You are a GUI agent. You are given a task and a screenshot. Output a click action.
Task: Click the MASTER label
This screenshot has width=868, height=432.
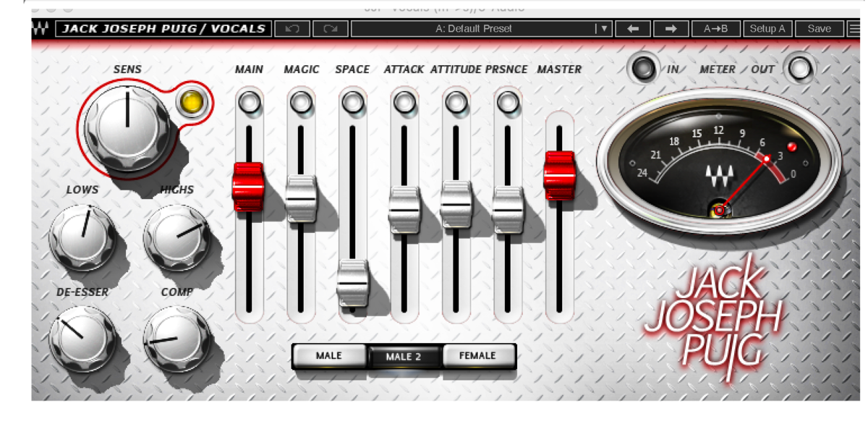559,69
